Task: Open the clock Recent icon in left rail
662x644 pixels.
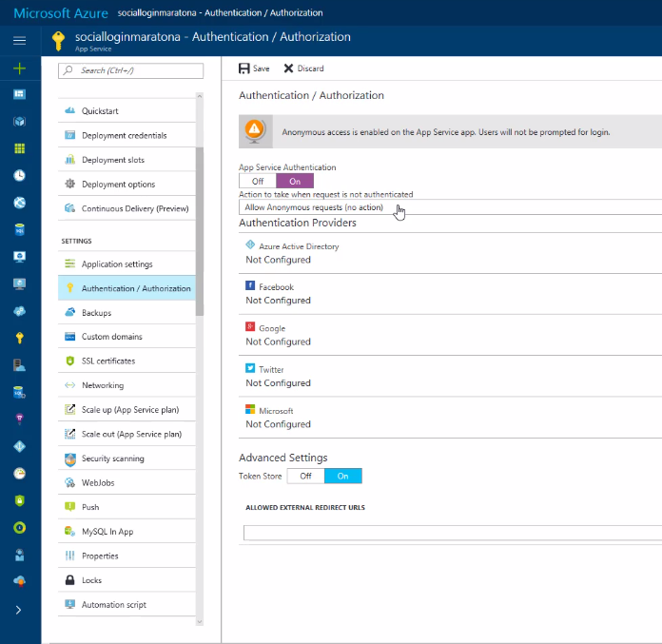Action: pos(19,175)
